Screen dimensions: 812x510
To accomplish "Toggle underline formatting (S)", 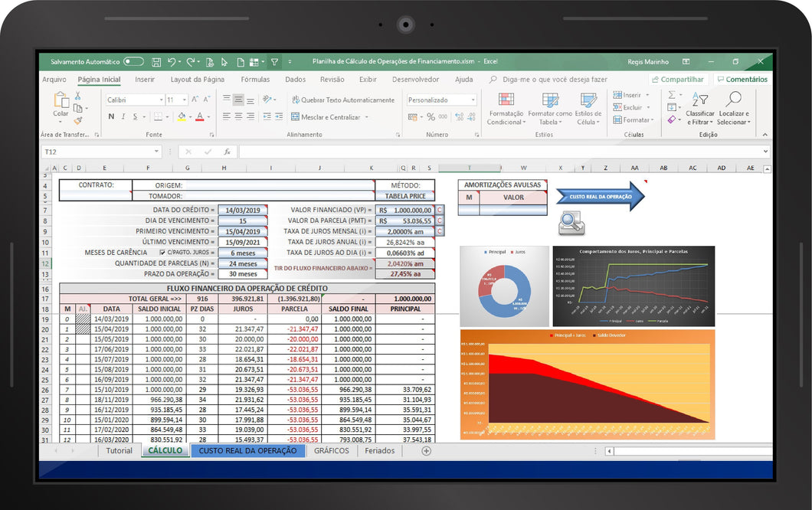I will (x=135, y=116).
